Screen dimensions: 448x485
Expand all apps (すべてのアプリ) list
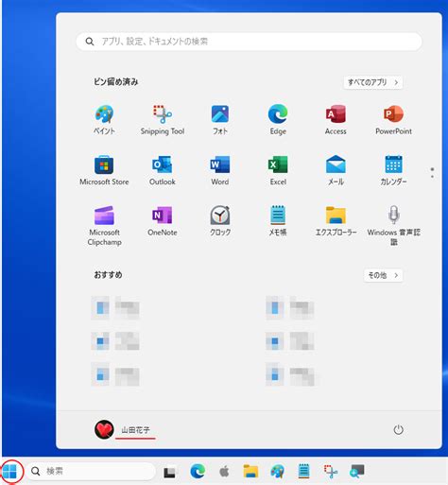click(373, 82)
